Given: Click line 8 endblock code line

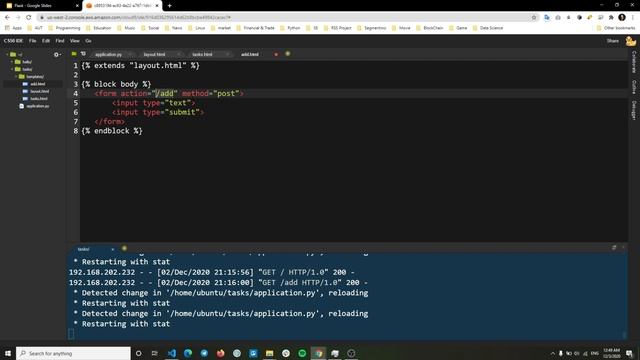Looking at the screenshot, I should pyautogui.click(x=112, y=131).
